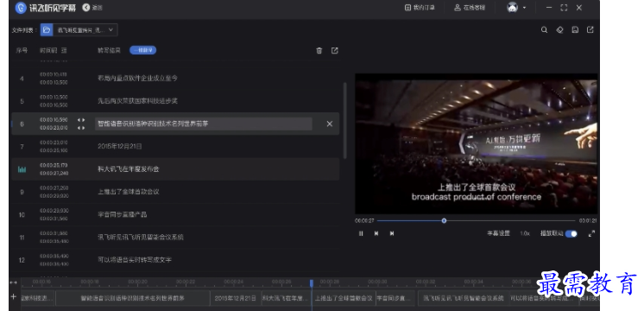Select timeline clip 科大讯飞在年度
The height and width of the screenshot is (311, 644).
click(286, 298)
